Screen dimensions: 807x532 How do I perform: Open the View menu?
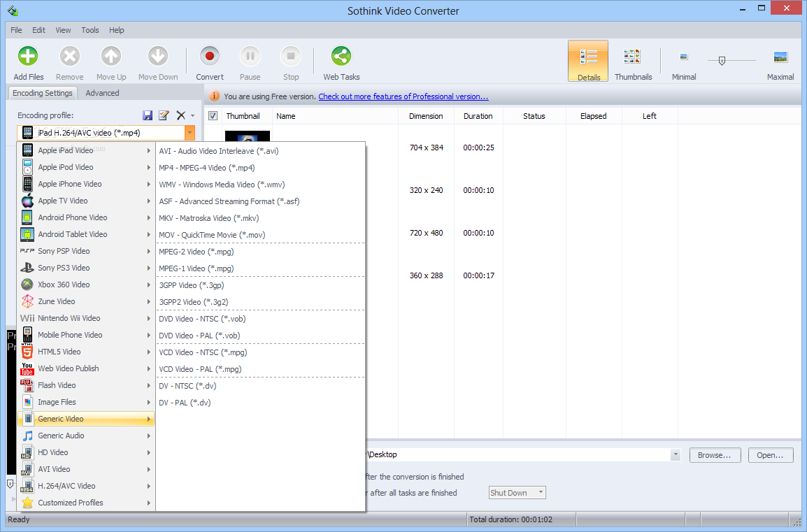[x=64, y=30]
